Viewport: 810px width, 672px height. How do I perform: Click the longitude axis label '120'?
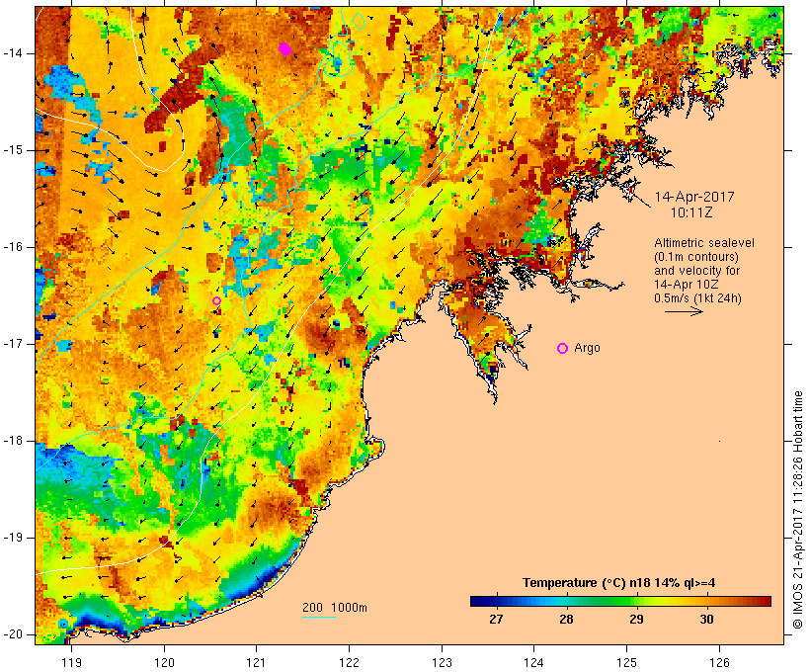coord(164,662)
